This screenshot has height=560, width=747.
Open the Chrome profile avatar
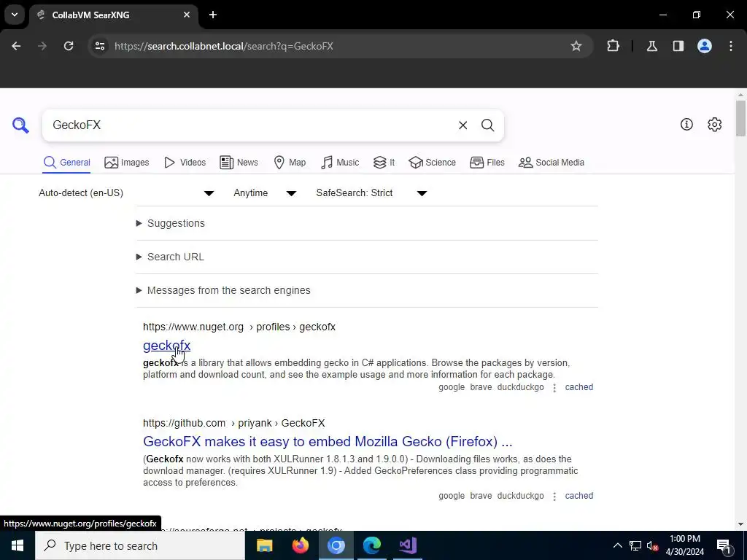pos(705,46)
